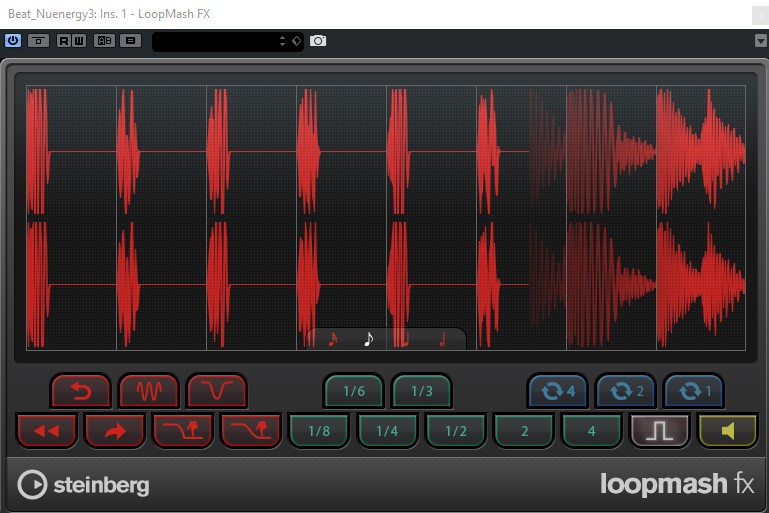769x513 pixels.
Task: Click the Steinberg logo
Action: click(x=83, y=485)
